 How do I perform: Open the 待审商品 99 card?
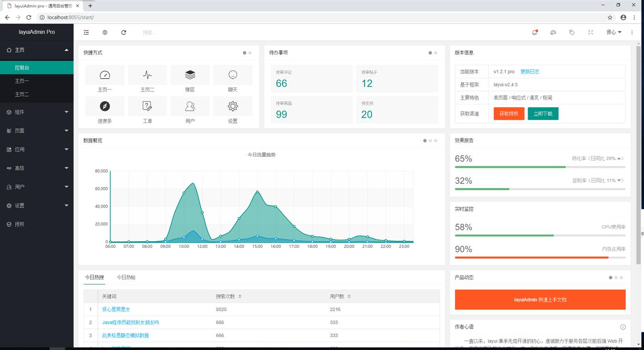(311, 110)
